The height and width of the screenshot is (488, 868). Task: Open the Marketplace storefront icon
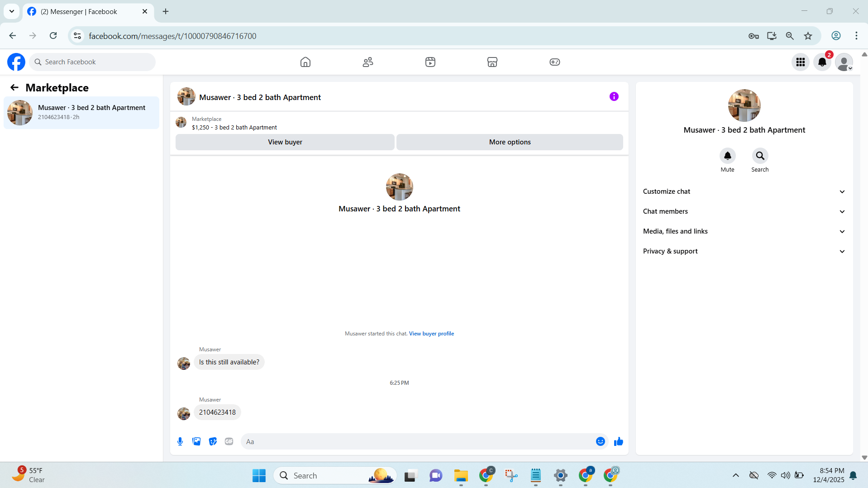(x=492, y=62)
